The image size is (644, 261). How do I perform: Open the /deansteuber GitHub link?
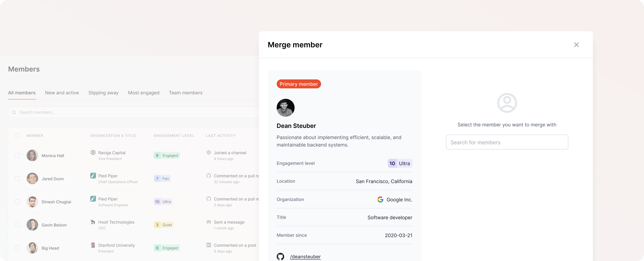[305, 257]
